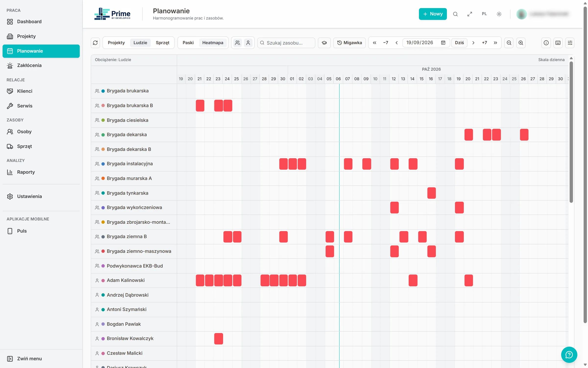588x368 pixels.
Task: Show individuals with the single-person icon
Action: (x=248, y=43)
